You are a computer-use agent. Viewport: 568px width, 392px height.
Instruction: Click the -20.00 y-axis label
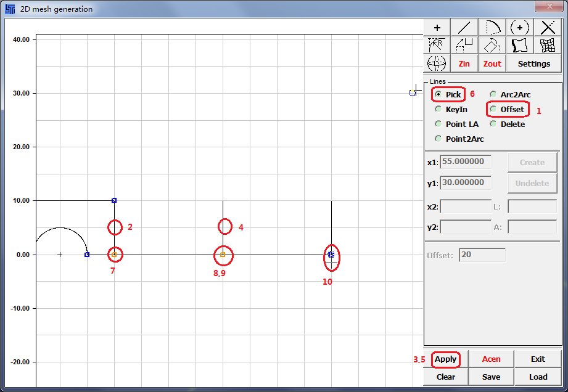(20, 362)
